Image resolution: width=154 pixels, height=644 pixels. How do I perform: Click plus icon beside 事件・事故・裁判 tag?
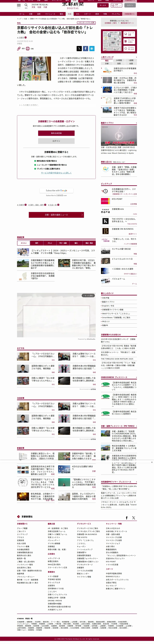point(45,205)
